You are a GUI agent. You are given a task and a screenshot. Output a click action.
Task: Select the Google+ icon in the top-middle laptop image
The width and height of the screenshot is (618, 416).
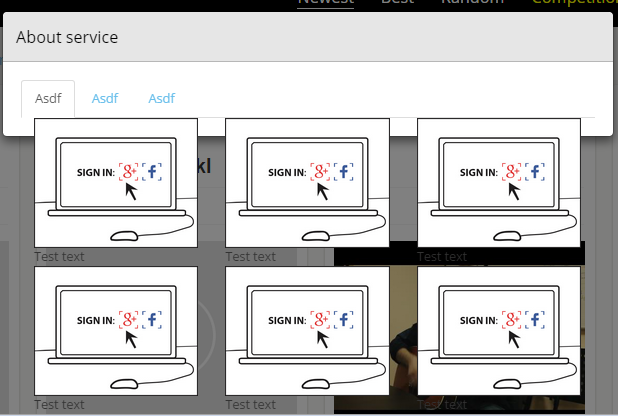[x=320, y=172]
